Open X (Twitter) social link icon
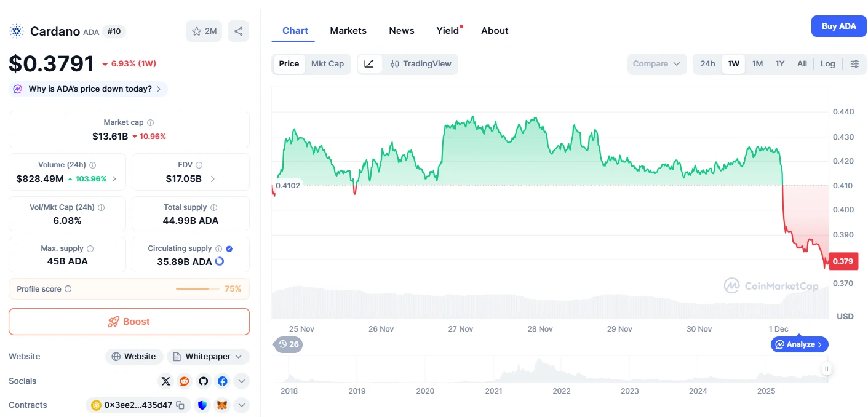This screenshot has width=868, height=417. [x=165, y=381]
